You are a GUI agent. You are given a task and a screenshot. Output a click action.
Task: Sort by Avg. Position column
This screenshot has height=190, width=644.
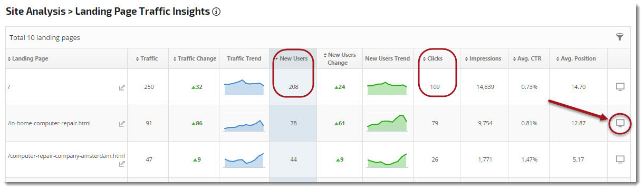[x=578, y=58]
